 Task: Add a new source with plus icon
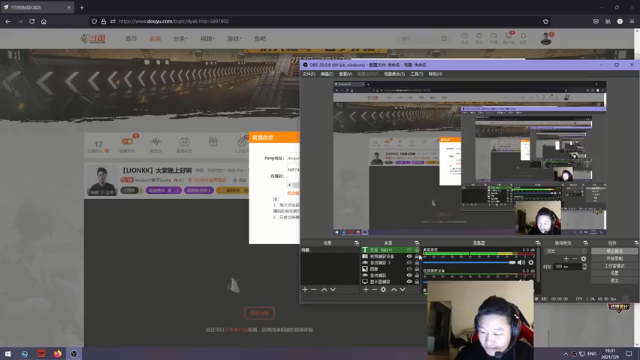coord(366,289)
